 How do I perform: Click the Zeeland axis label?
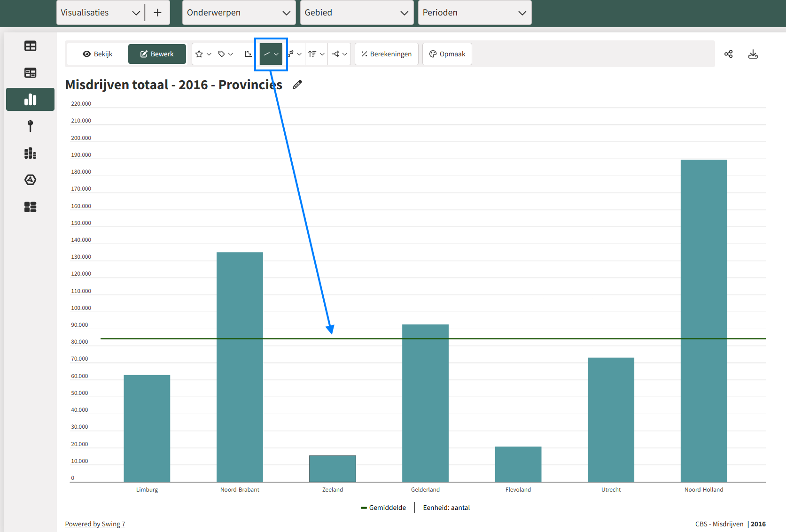(333, 490)
